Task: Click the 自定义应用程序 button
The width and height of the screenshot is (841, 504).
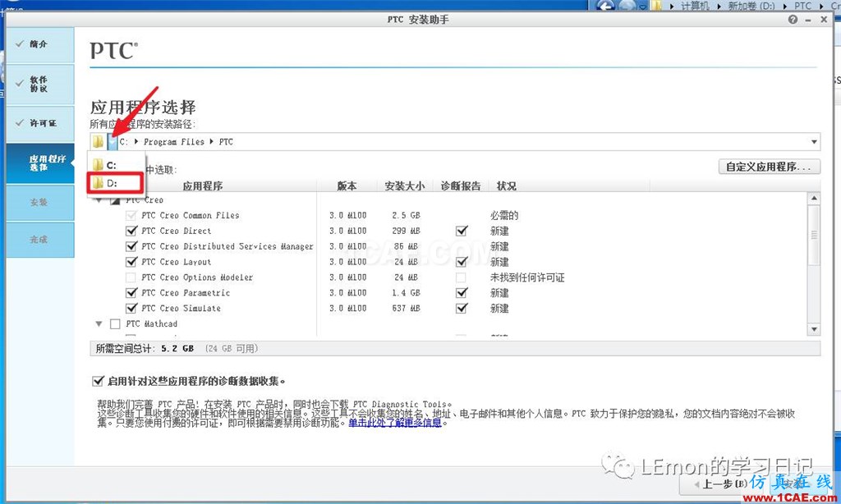Action: (x=769, y=167)
